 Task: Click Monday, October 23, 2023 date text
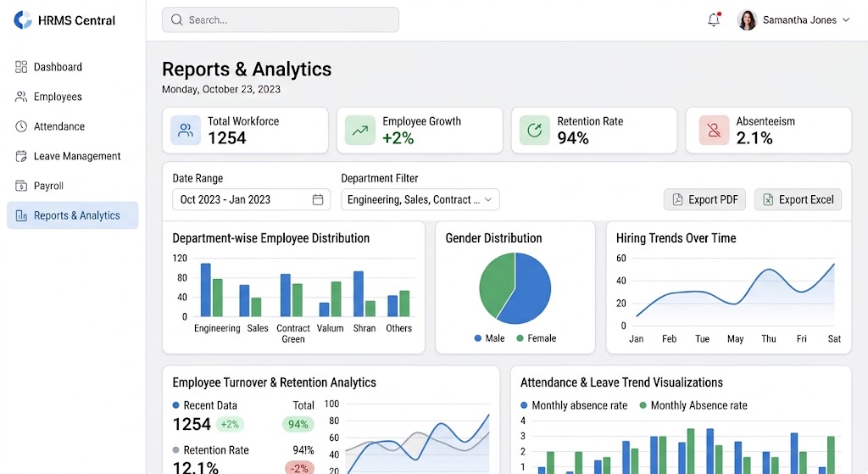coord(221,89)
